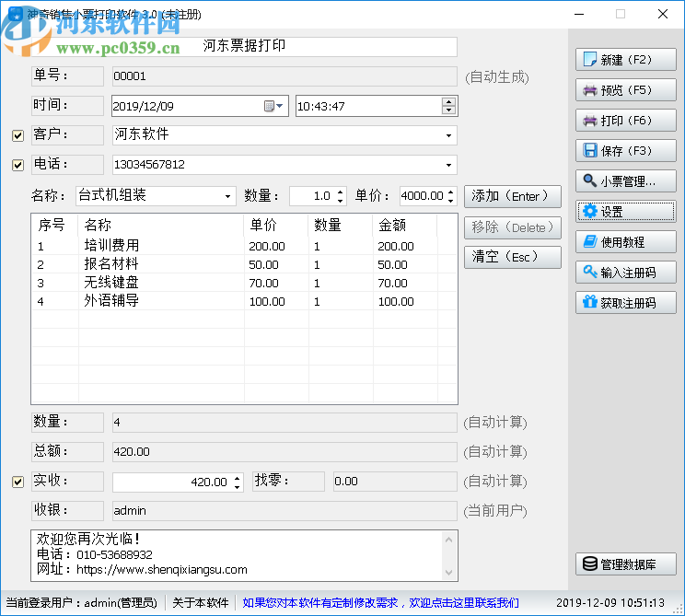
Task: Click the 移除 (Delete) button
Action: coord(513,227)
